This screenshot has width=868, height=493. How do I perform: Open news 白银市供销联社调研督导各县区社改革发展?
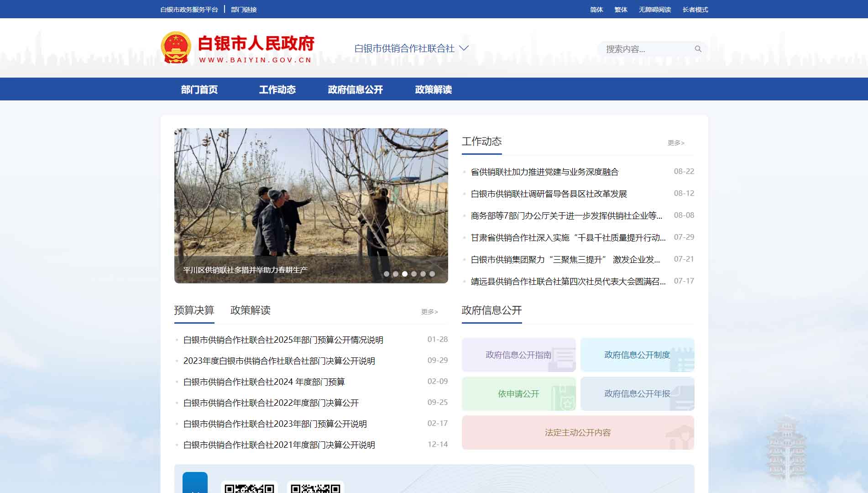[549, 194]
